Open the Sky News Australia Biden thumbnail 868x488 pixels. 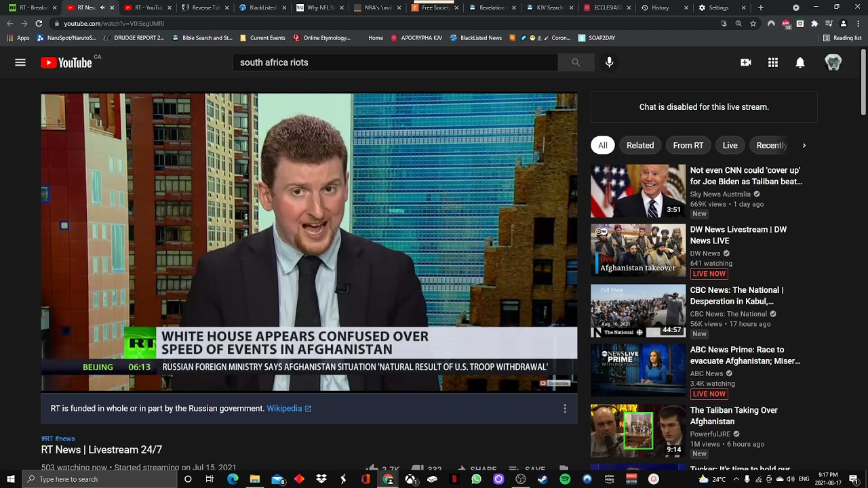point(638,191)
